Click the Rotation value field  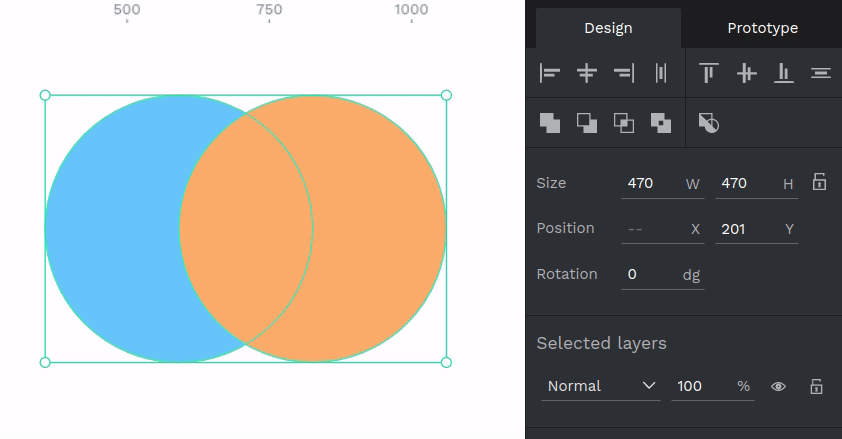pyautogui.click(x=648, y=274)
